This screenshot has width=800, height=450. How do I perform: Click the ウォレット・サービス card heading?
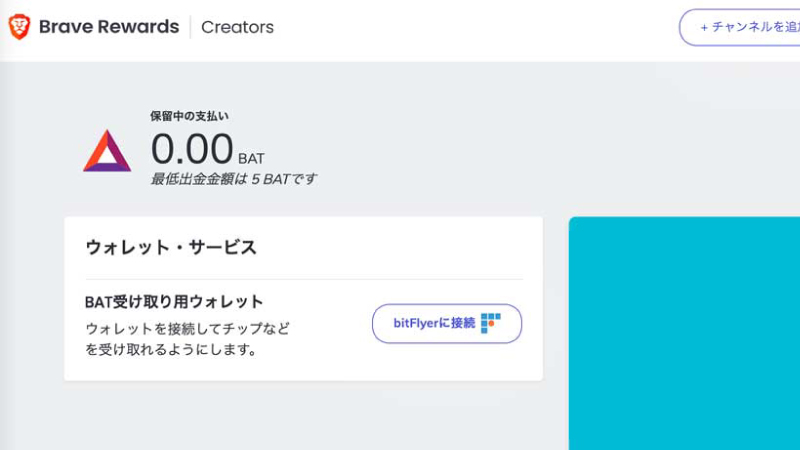[171, 247]
